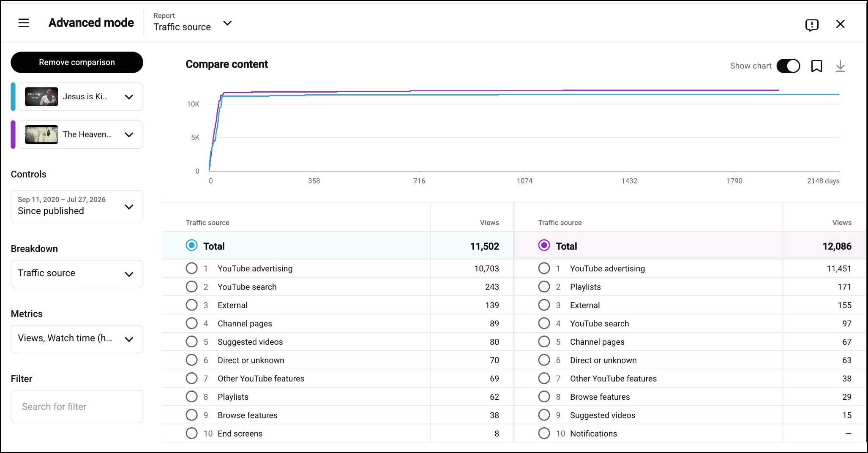Select External row in left table
The height and width of the screenshot is (453, 868).
coord(338,305)
